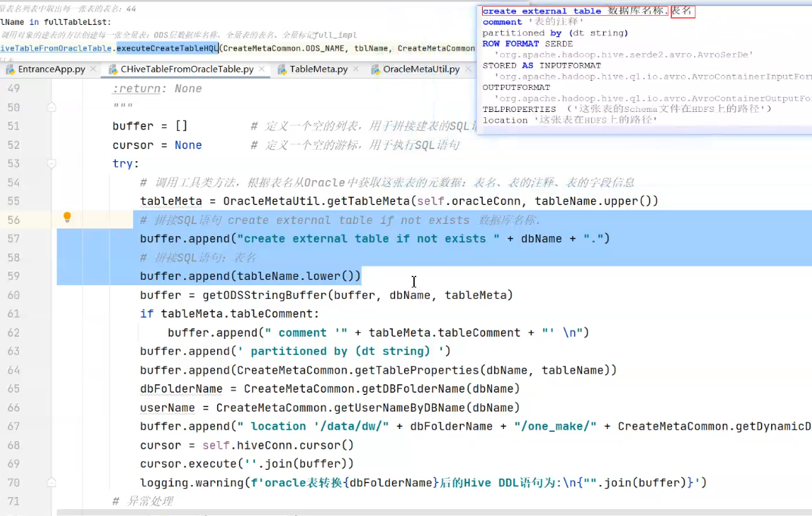Image resolution: width=812 pixels, height=516 pixels.
Task: Collapse the fold marker at line 70
Action: click(x=51, y=482)
